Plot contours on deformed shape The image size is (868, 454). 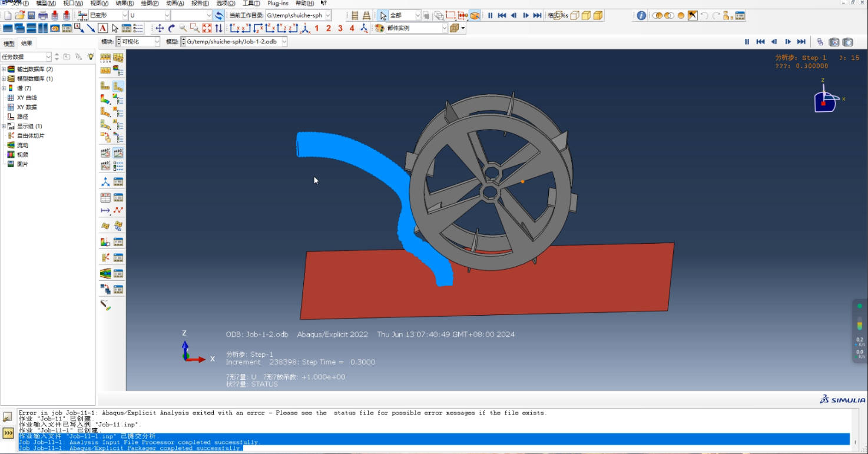tap(105, 99)
